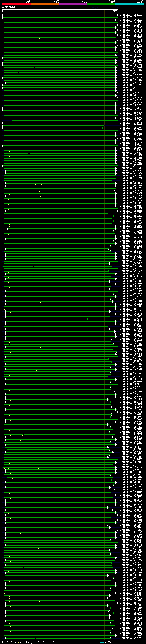146x644 pixels.
Task: Open the UniRef100_Q41325 hit link
Action: (131, 20)
